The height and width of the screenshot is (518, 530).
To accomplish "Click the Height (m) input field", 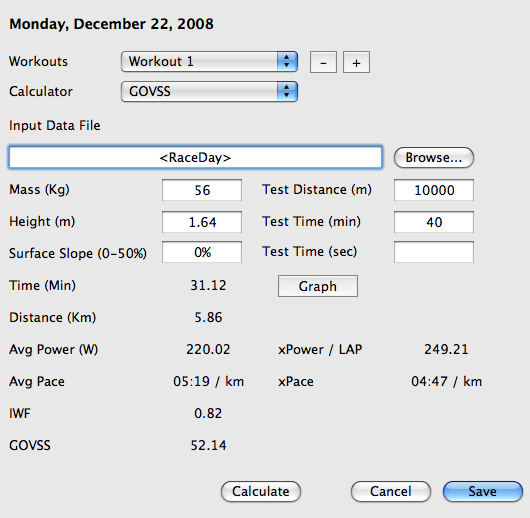I will pyautogui.click(x=202, y=222).
